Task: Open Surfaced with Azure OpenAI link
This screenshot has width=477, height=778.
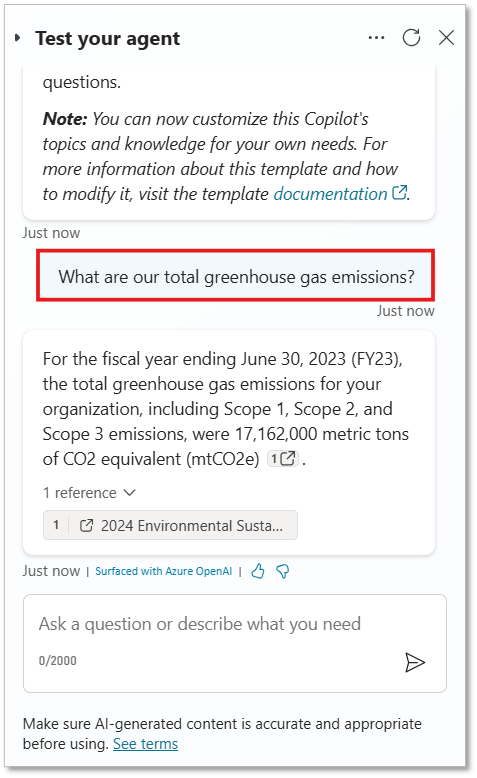Action: coord(163,571)
